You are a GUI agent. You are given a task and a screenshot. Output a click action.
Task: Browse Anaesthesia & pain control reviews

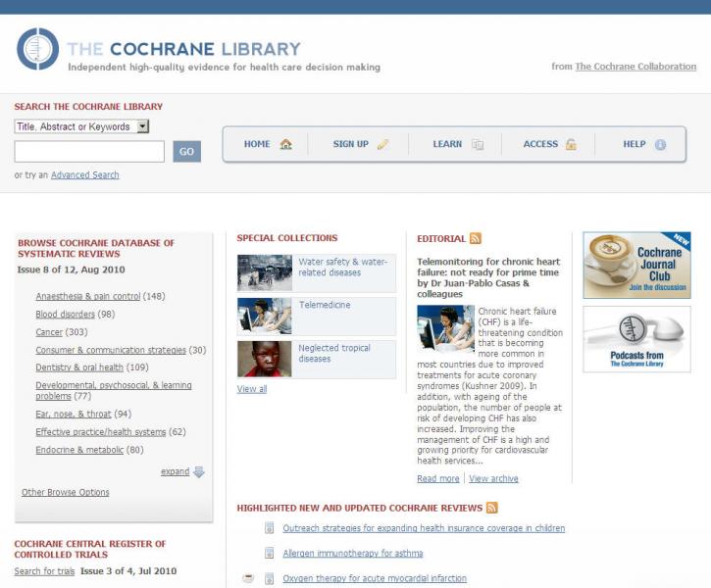[x=88, y=296]
